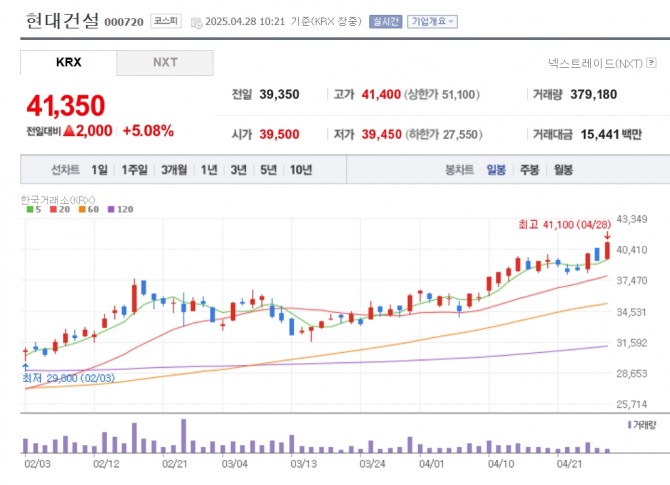670x485 pixels.
Task: Click the latest red candle on 04/28
Action: coord(607,250)
